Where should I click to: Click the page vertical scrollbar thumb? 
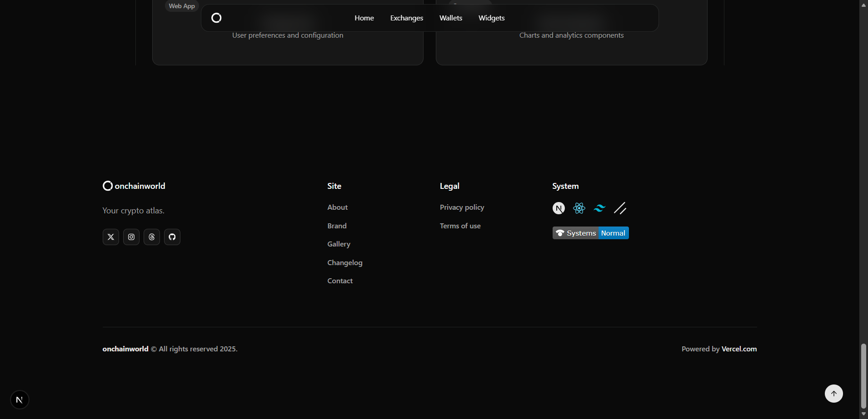pyautogui.click(x=863, y=376)
